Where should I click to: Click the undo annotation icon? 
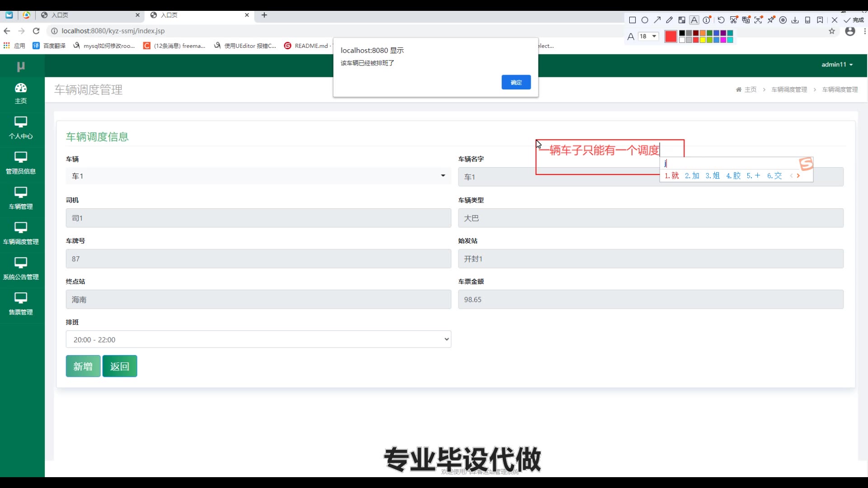point(721,20)
